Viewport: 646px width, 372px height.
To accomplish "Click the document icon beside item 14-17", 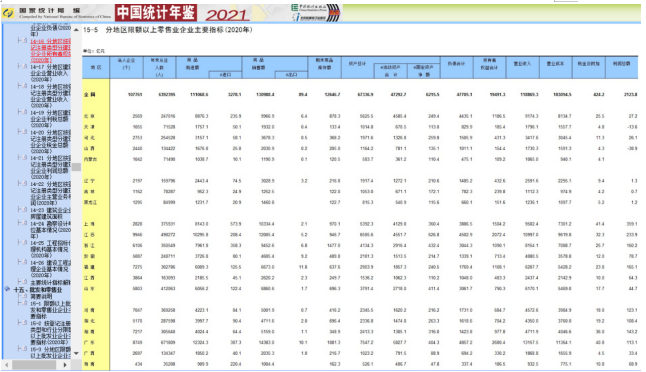I will coord(24,66).
